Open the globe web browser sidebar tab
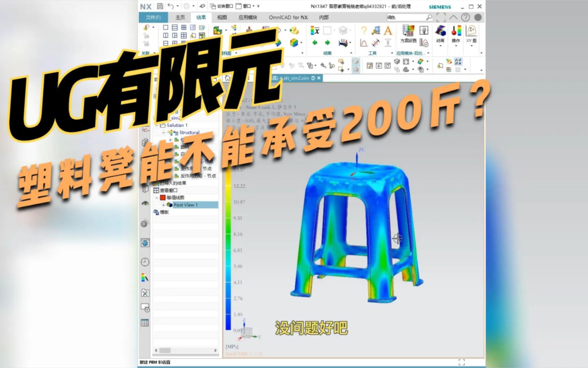 pyautogui.click(x=145, y=243)
